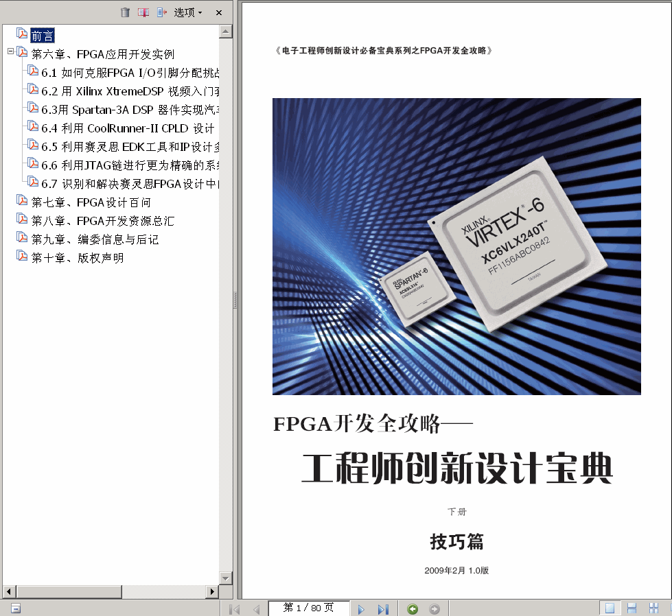Click bookmark panel scroll up arrow
The image size is (672, 616).
point(225,32)
